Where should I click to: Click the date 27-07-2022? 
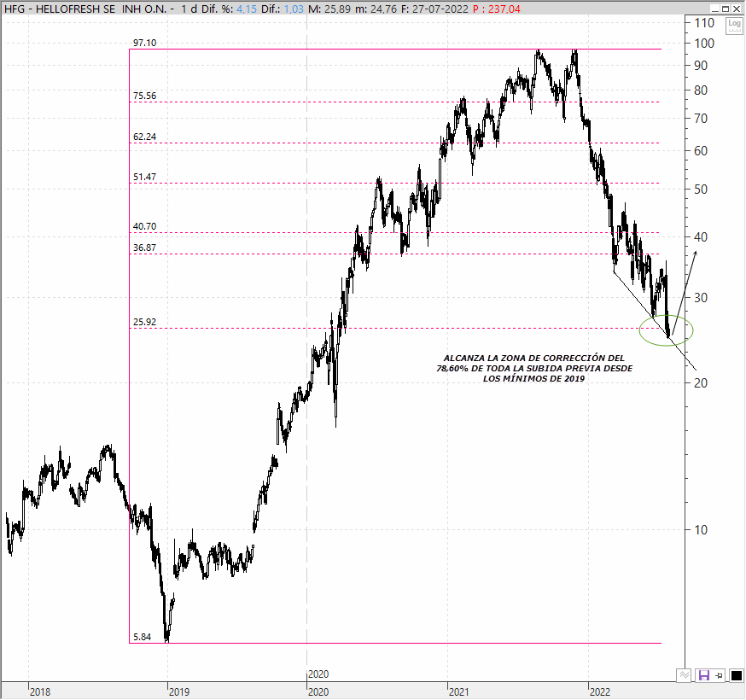coord(440,9)
